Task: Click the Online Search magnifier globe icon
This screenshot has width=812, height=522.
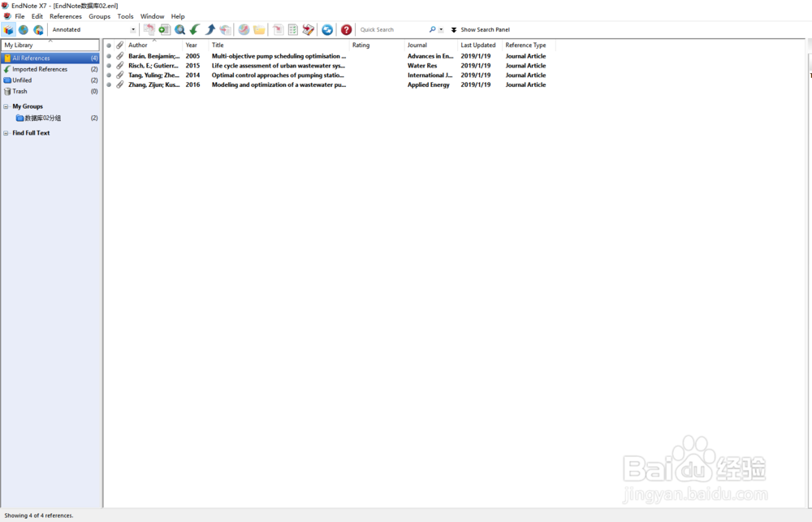Action: pos(179,29)
